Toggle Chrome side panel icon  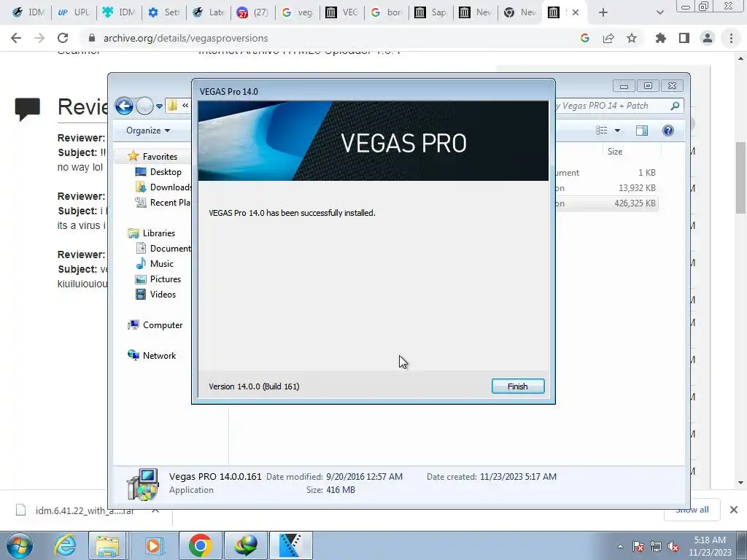point(684,38)
